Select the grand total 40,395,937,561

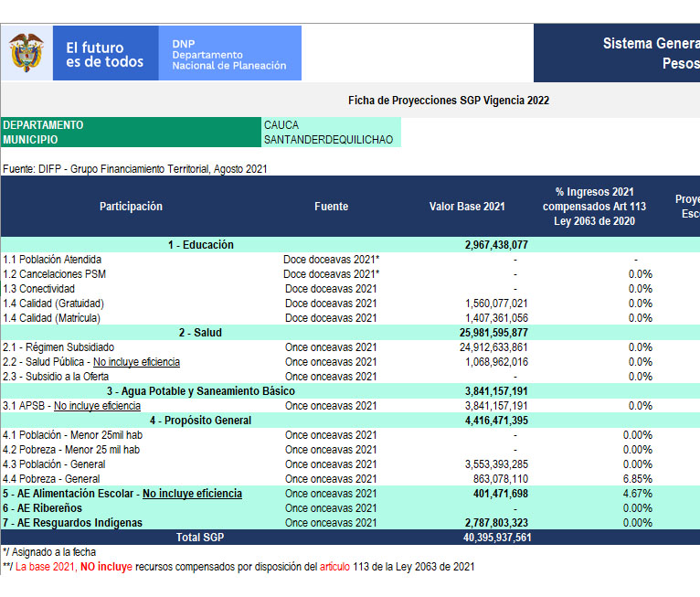[x=497, y=538]
